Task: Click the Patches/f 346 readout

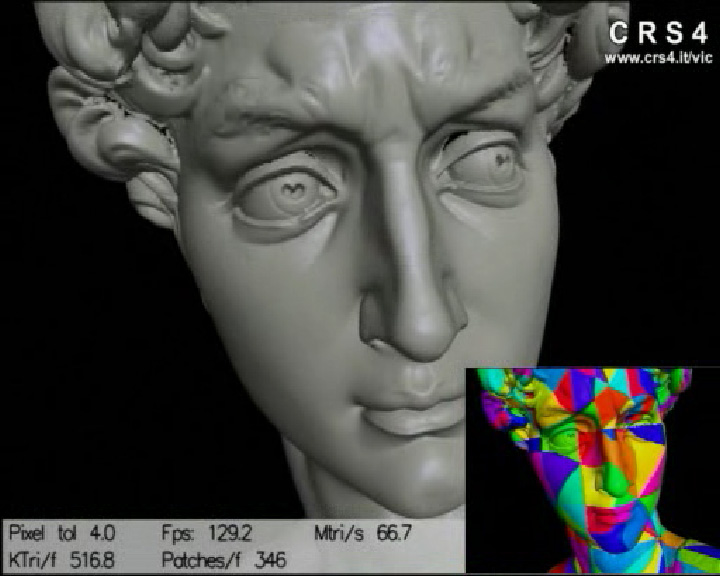Action: 224,560
